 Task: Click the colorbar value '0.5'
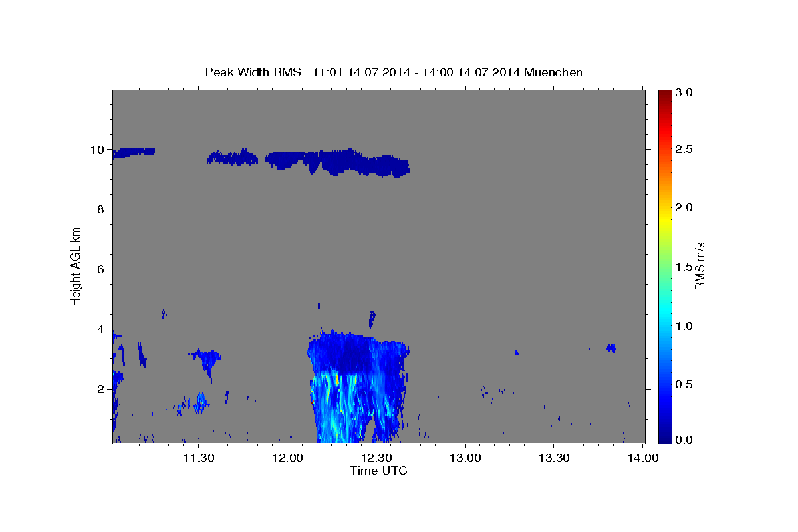point(685,384)
